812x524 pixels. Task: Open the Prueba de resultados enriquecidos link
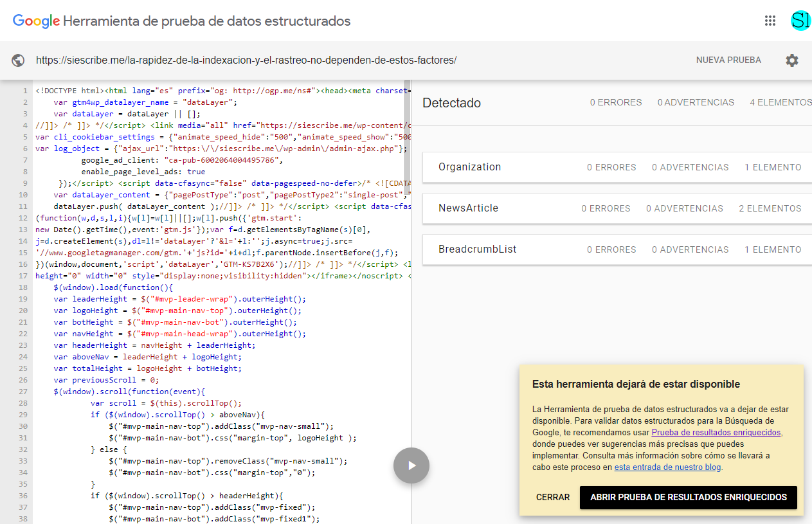point(716,433)
